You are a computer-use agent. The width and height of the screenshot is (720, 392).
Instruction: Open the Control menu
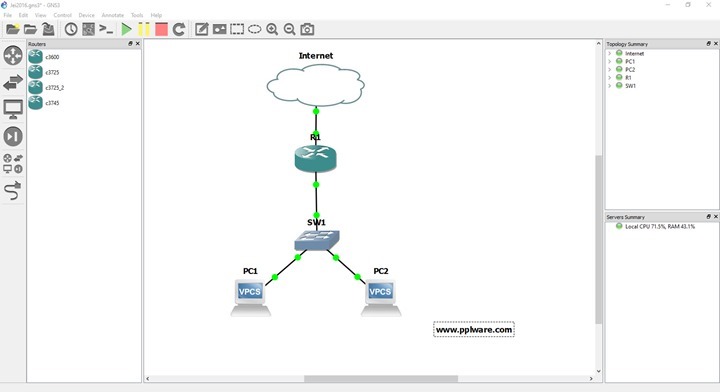coord(62,15)
